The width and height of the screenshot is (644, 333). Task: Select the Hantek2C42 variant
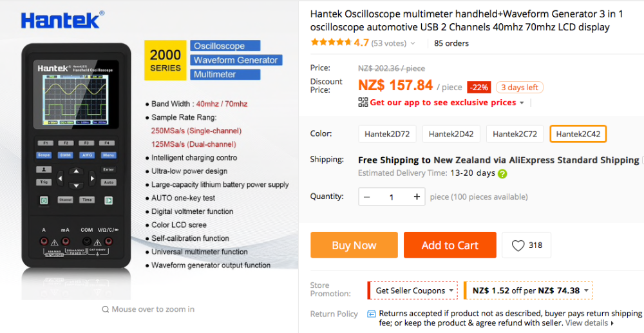coord(578,134)
